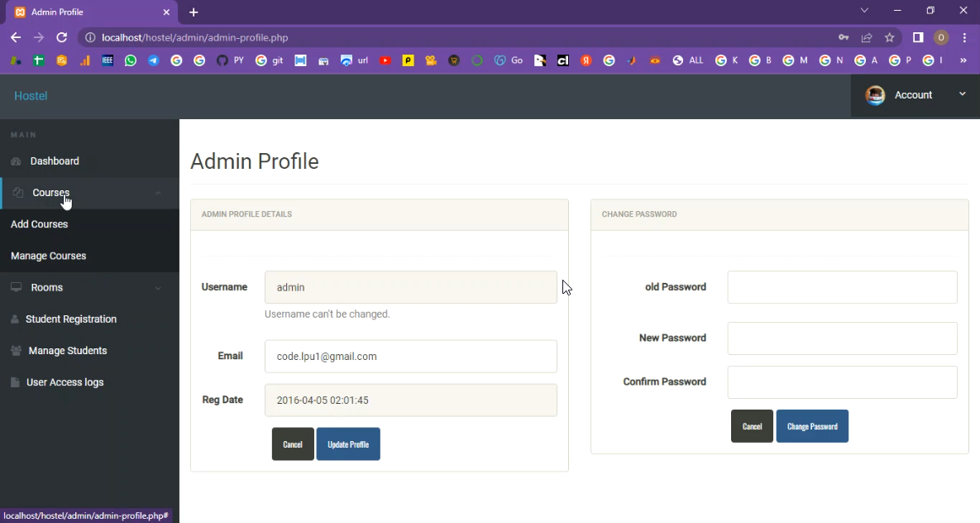Reload the page
This screenshot has height=523, width=980.
[x=61, y=37]
